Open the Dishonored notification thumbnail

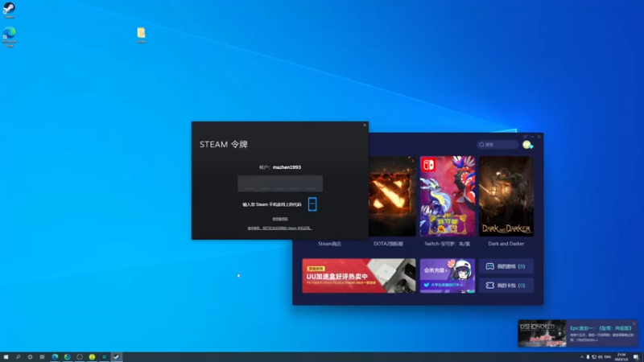point(542,333)
